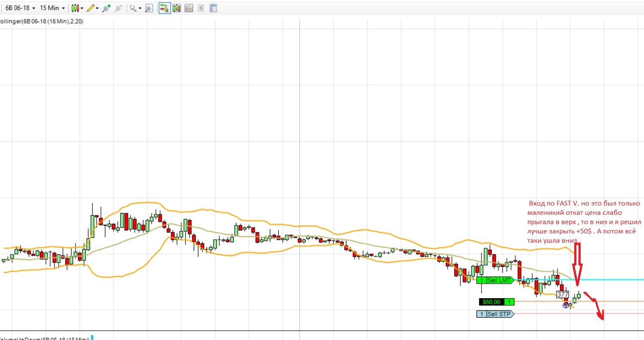Click the blue execution marker circle
This screenshot has height=340, width=644.
tap(566, 305)
